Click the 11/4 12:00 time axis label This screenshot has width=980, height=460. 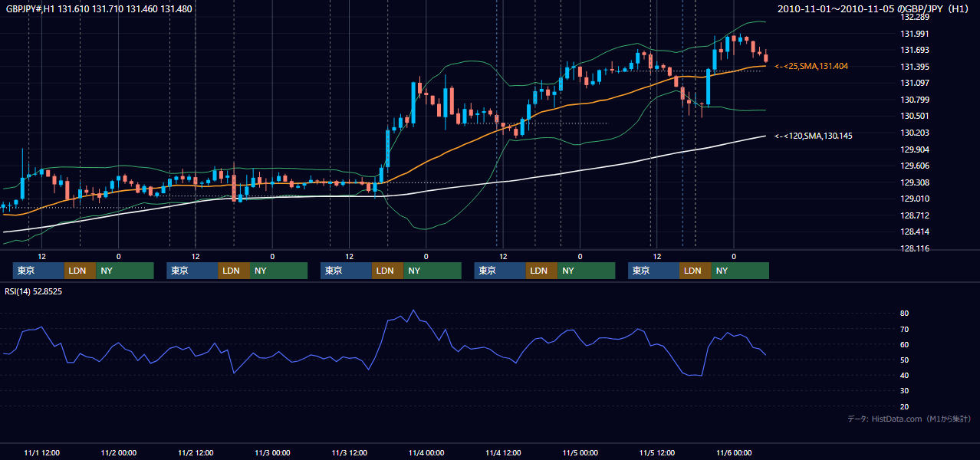pyautogui.click(x=503, y=452)
